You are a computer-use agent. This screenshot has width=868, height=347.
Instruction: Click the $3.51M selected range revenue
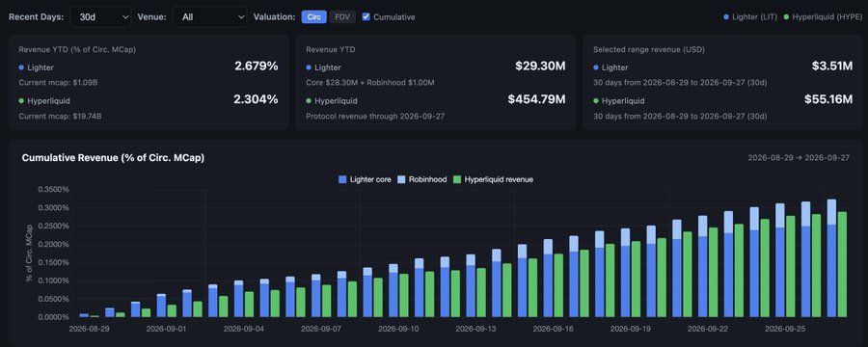coord(832,67)
